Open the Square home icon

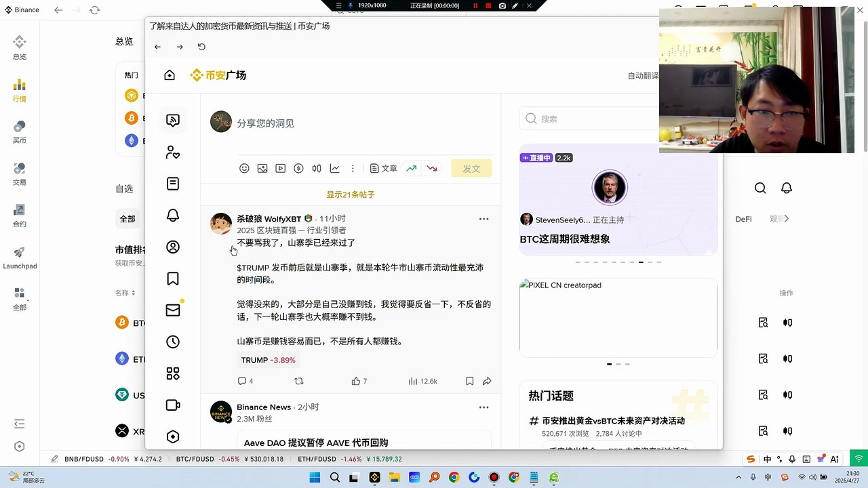(170, 75)
